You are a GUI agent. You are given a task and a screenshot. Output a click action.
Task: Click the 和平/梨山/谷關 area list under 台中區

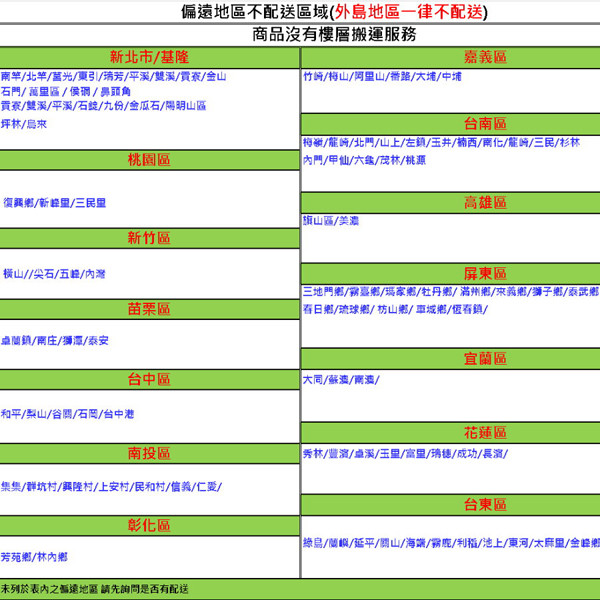pyautogui.click(x=67, y=413)
